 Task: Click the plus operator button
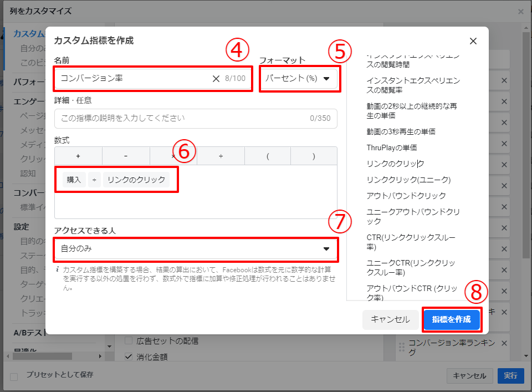[x=78, y=156]
